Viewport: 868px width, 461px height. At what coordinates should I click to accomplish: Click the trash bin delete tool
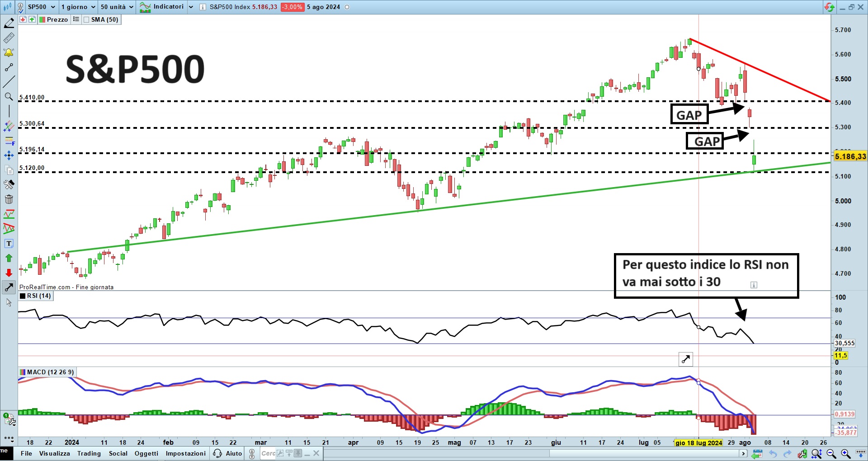pos(9,199)
